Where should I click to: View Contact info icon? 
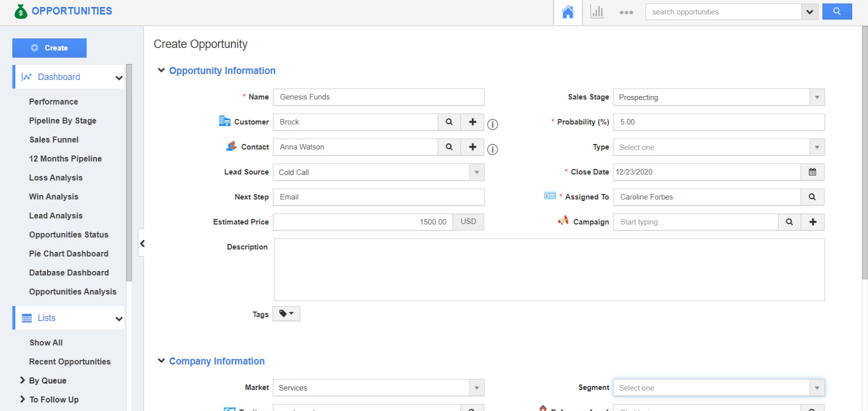[x=492, y=149]
